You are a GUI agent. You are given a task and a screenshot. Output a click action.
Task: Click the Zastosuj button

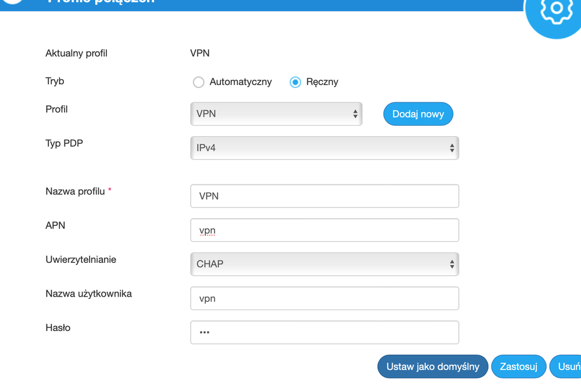coord(518,366)
